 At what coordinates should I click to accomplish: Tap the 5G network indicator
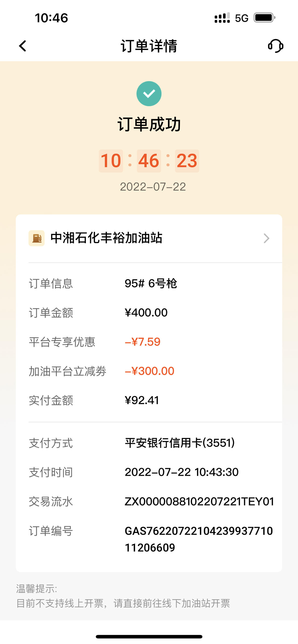pos(242,18)
